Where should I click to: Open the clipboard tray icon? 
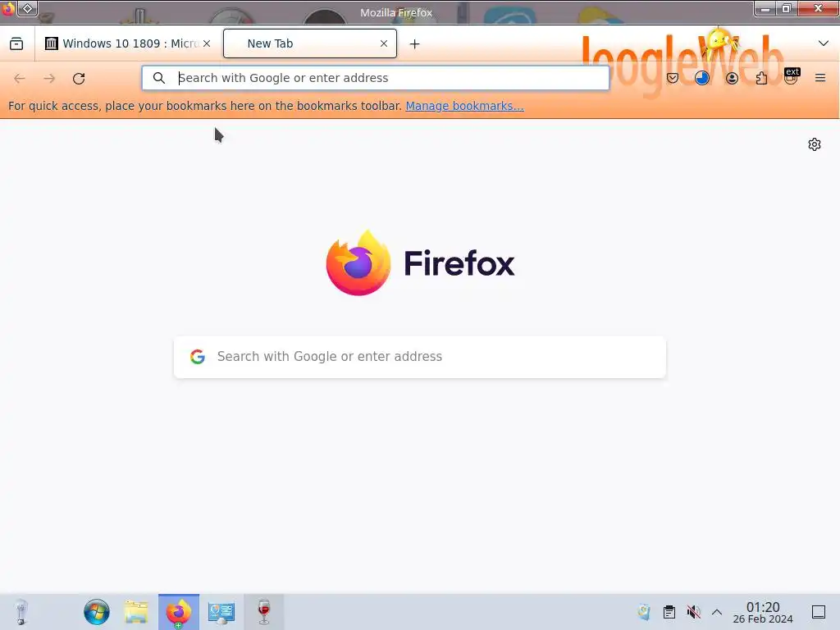(669, 612)
